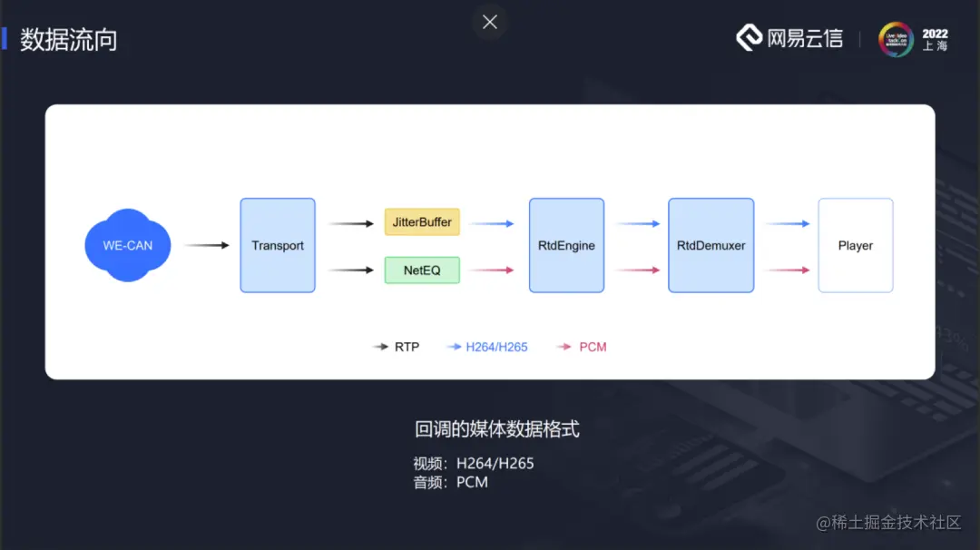Select the RtdEngine block

click(x=566, y=245)
